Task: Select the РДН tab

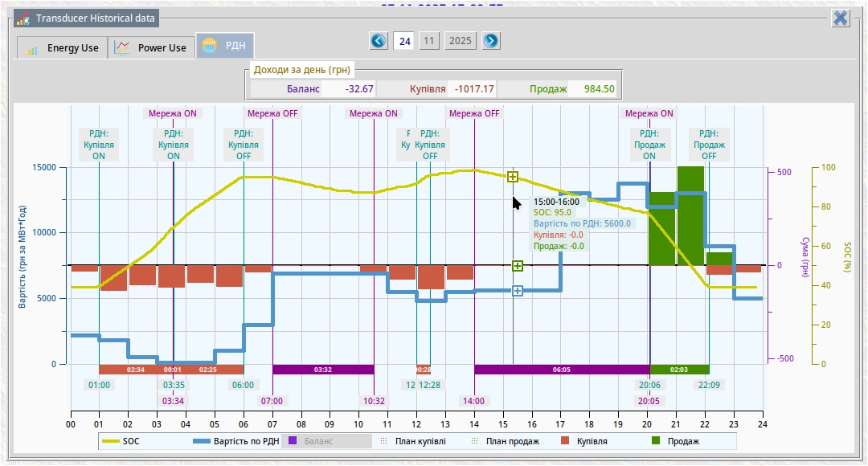Action: coord(226,47)
